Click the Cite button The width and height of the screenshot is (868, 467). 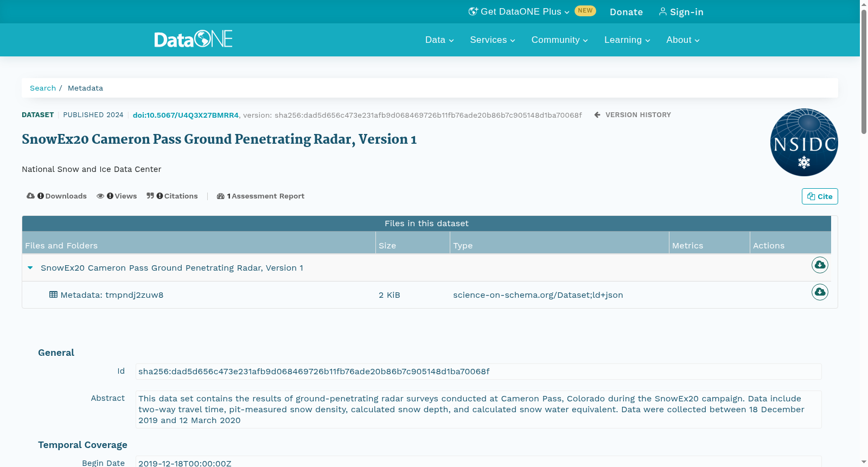click(820, 196)
